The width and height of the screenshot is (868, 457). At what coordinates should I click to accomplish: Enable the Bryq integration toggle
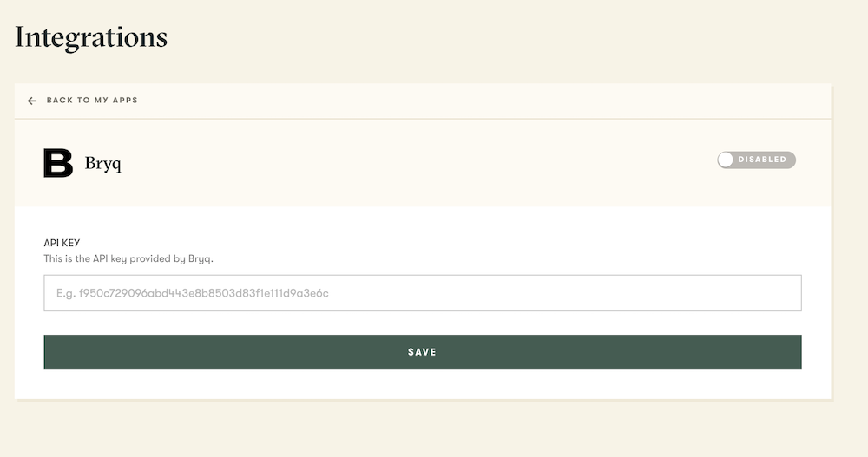[756, 160]
